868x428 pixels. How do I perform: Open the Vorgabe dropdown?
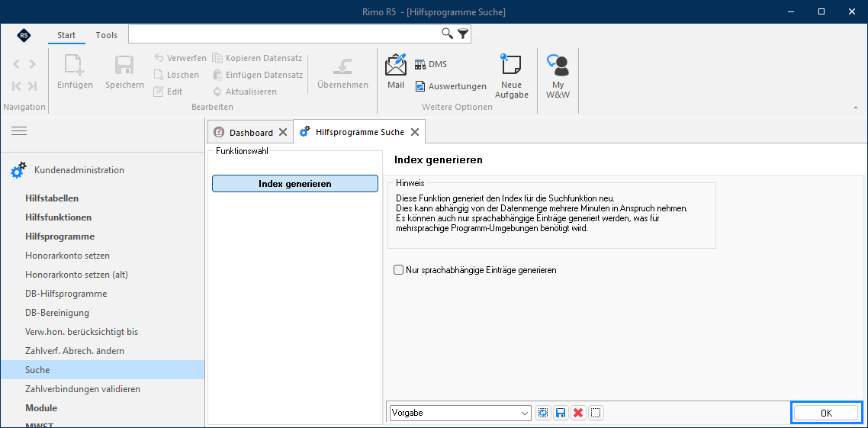461,413
